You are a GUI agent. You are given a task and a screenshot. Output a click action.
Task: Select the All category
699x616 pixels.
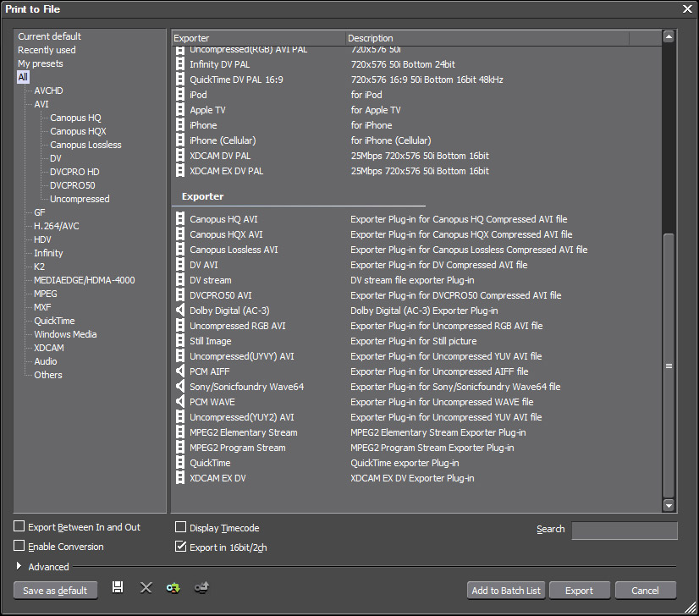click(23, 77)
